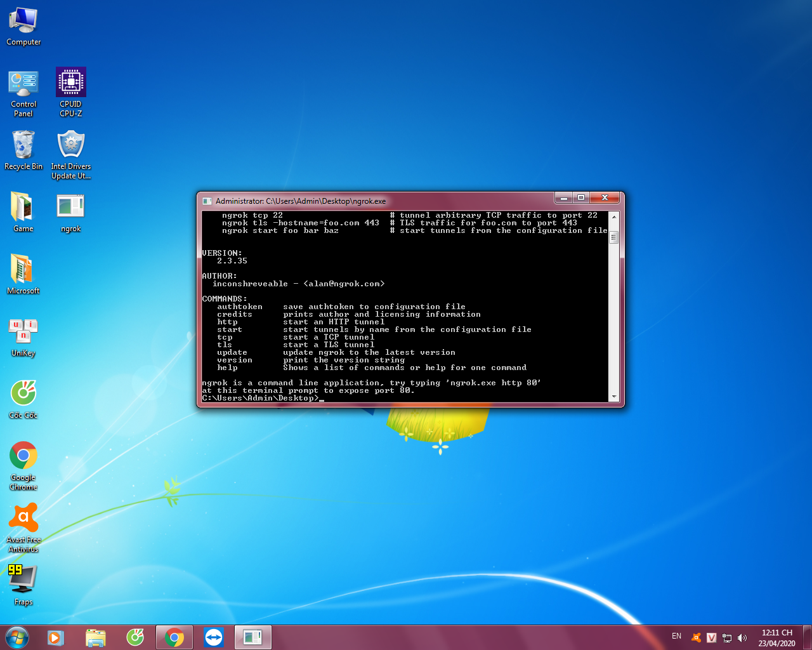Open the ngrok desktop shortcut
Screen dimensions: 812x650
[x=70, y=208]
